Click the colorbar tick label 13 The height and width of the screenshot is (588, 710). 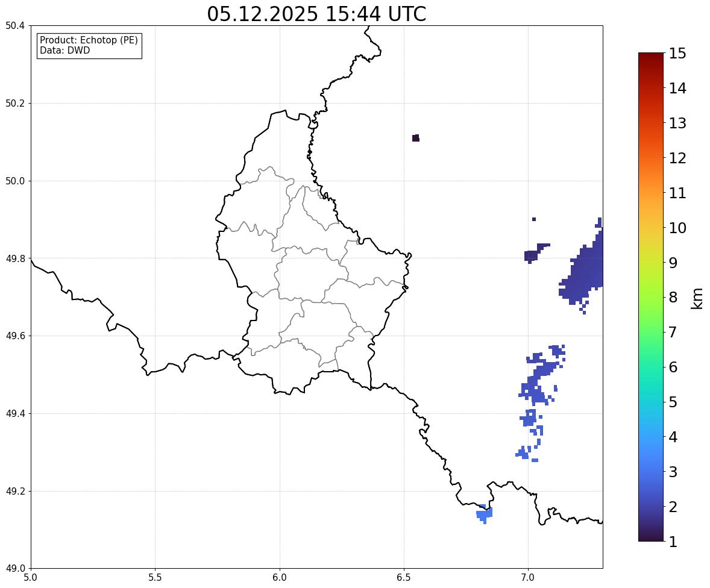click(x=677, y=123)
